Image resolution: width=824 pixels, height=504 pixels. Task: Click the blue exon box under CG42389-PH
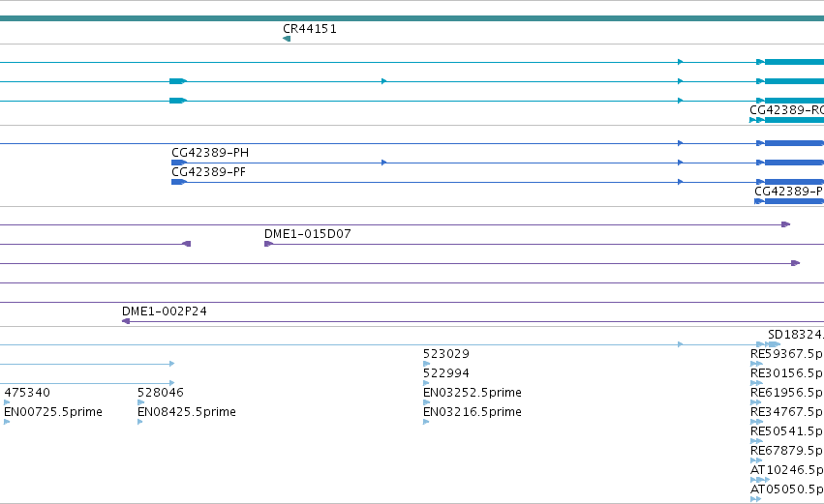click(x=179, y=163)
